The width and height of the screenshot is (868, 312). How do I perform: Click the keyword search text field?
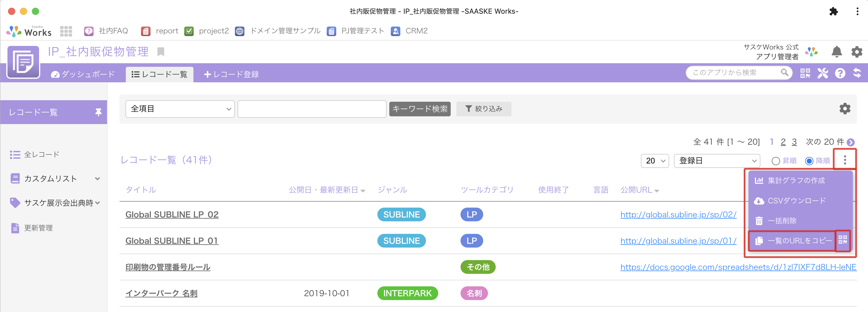click(312, 109)
